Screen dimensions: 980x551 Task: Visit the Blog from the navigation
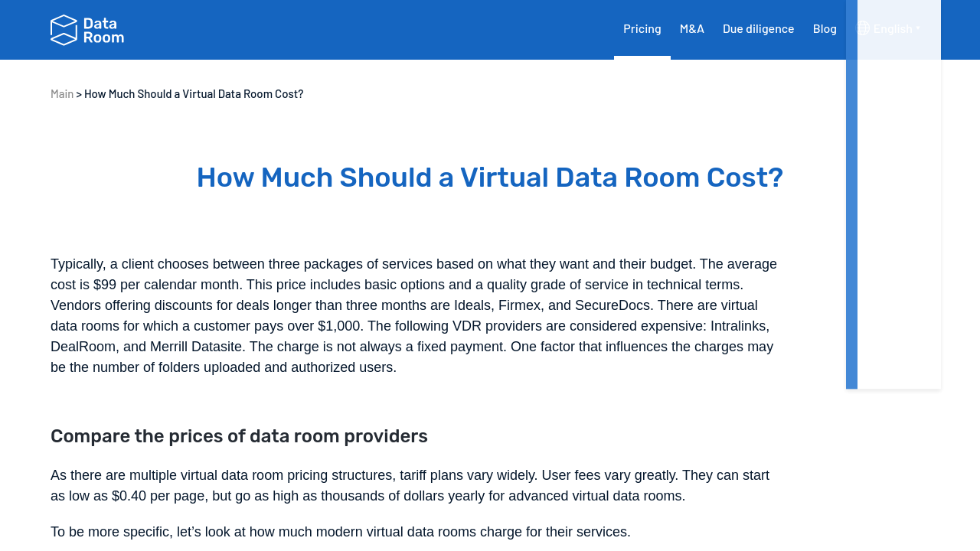click(825, 28)
